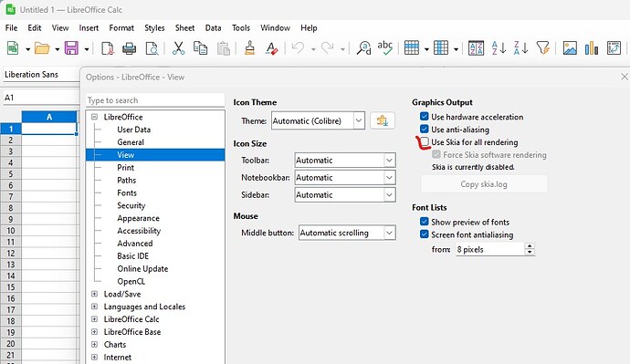Increase antialiasing pixel size stepper

(x=530, y=246)
